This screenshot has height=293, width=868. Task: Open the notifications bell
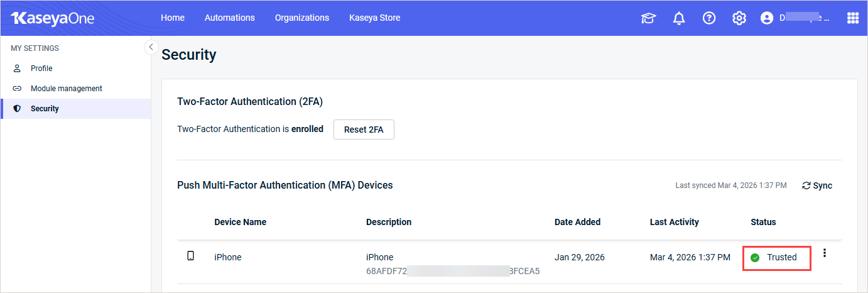tap(679, 18)
